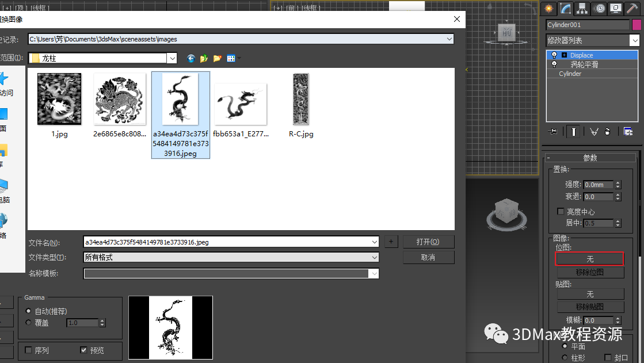Viewport: 644px width, 363px height.
Task: Click the 强度 value field
Action: [x=599, y=185]
